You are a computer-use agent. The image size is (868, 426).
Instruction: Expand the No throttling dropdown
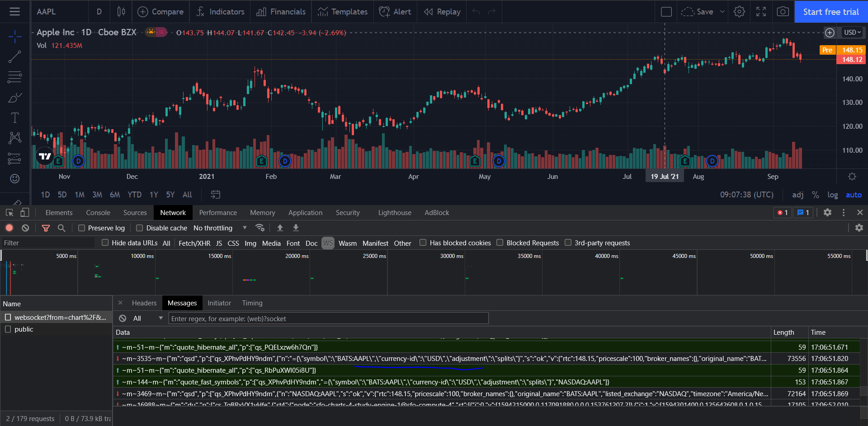pyautogui.click(x=220, y=228)
